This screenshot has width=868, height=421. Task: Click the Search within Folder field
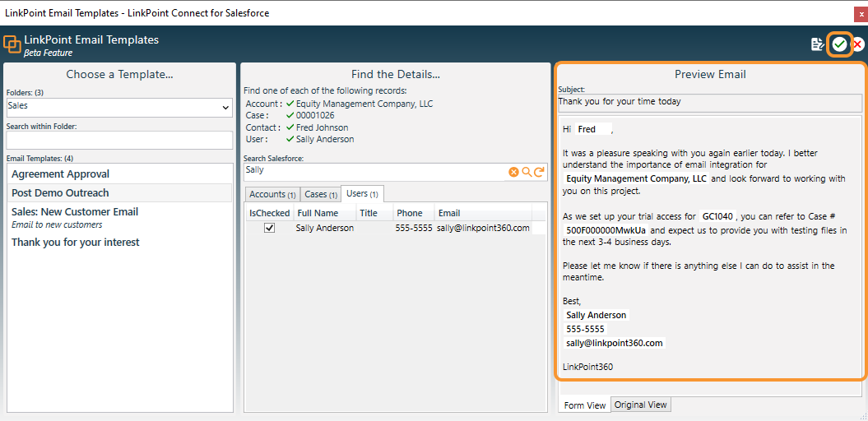point(119,140)
